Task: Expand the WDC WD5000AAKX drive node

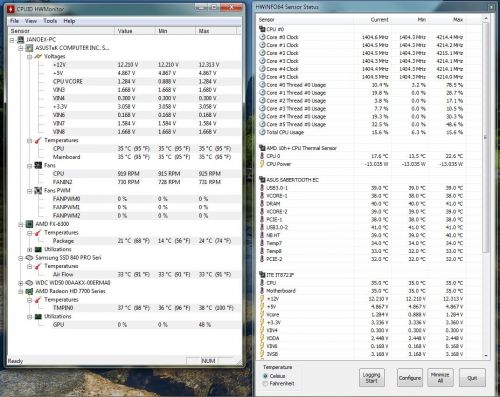Action: pos(21,283)
